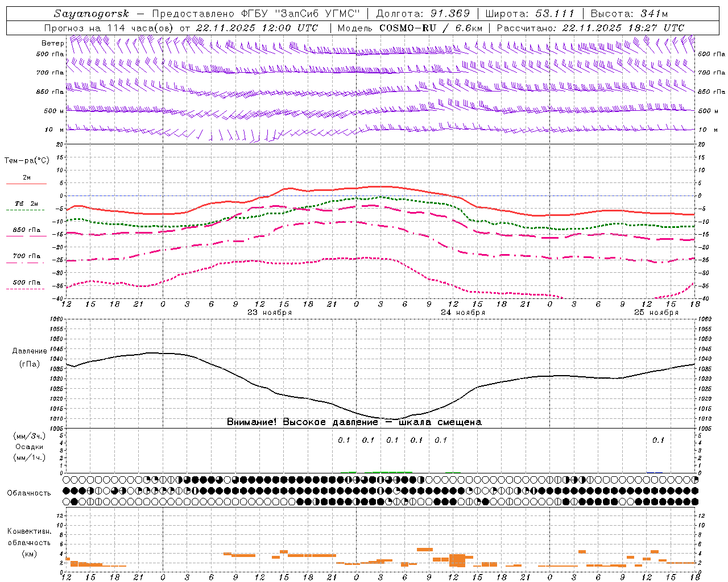The image size is (728, 582).
Task: Click the 'Осадки' precipitation label
Action: tap(30, 447)
